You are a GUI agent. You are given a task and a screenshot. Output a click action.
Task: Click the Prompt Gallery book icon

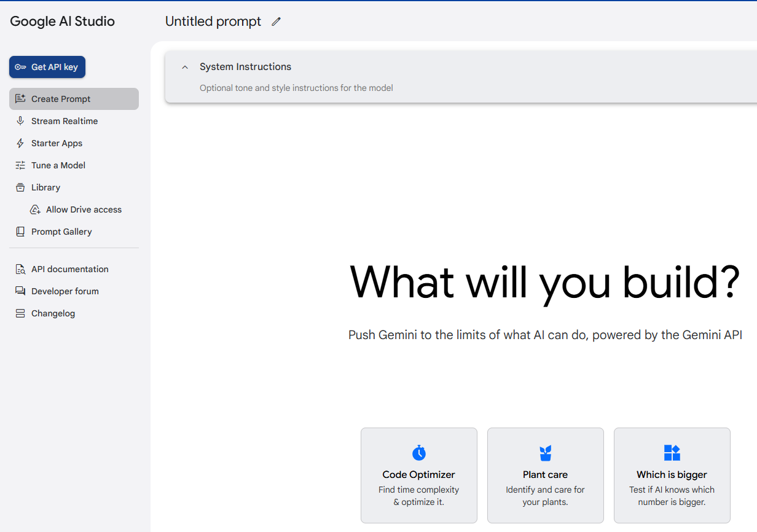(20, 232)
